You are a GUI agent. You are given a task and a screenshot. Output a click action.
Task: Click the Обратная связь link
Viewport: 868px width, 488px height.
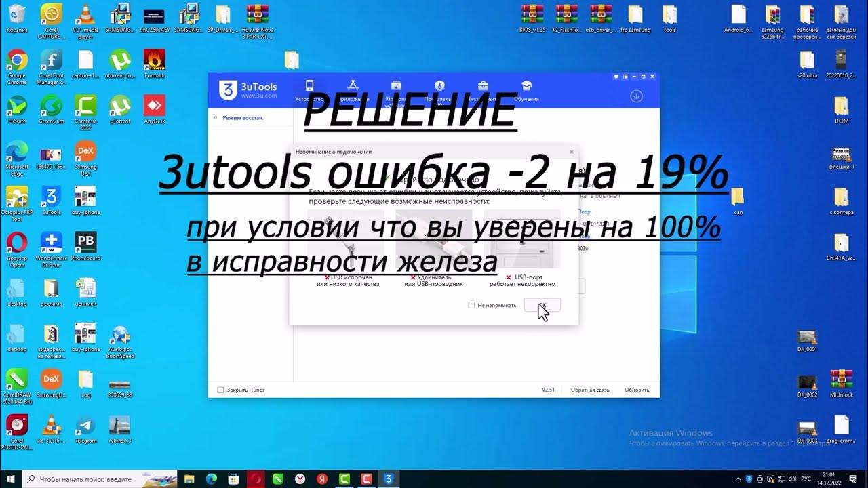click(590, 390)
